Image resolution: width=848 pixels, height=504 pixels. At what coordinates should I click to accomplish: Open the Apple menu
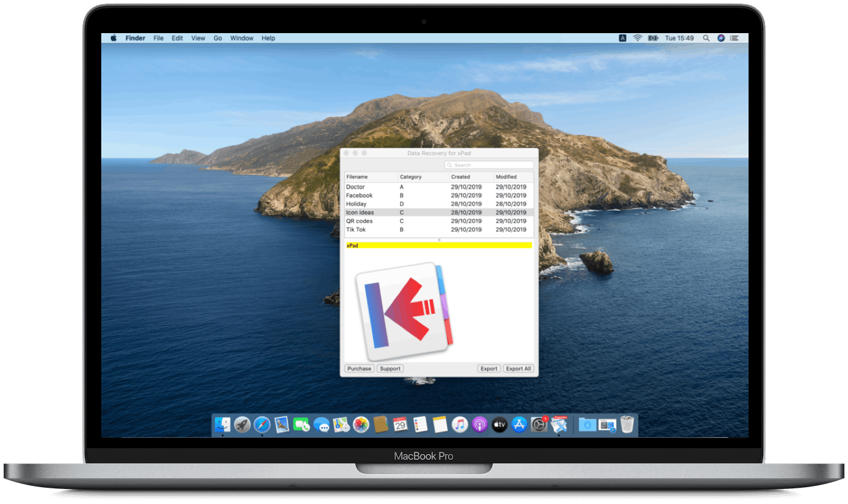(x=113, y=38)
